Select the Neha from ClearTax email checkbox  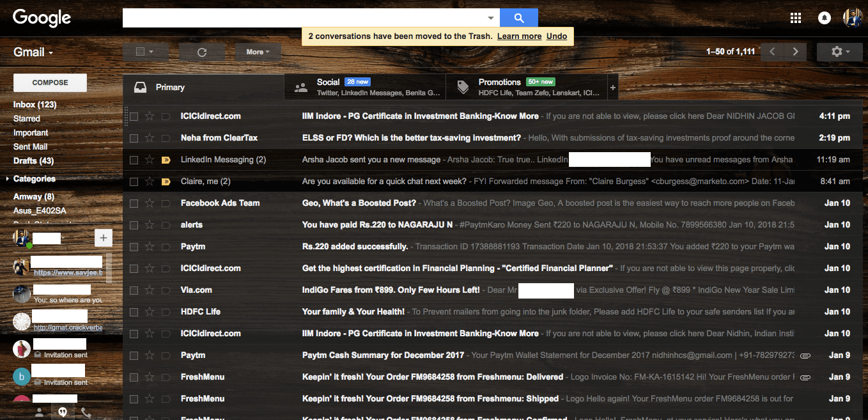tap(134, 138)
